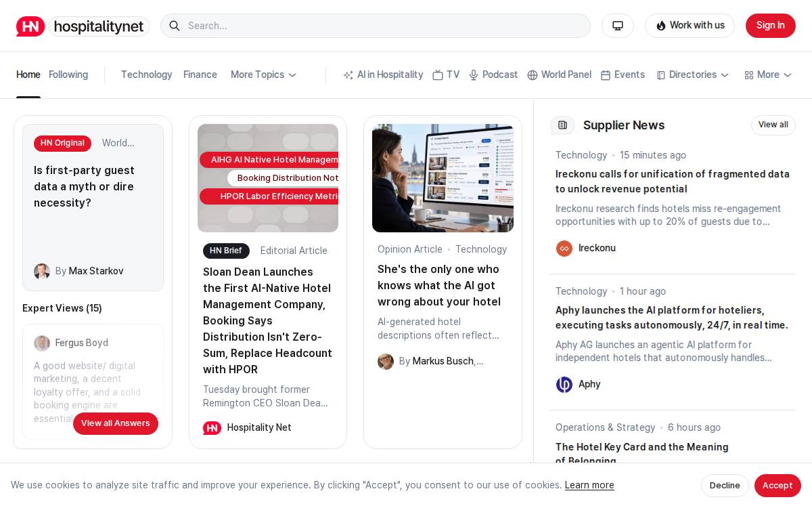The width and height of the screenshot is (812, 508).
Task: Open the AI Native Hotel Management article thumbnail
Action: tap(268, 178)
